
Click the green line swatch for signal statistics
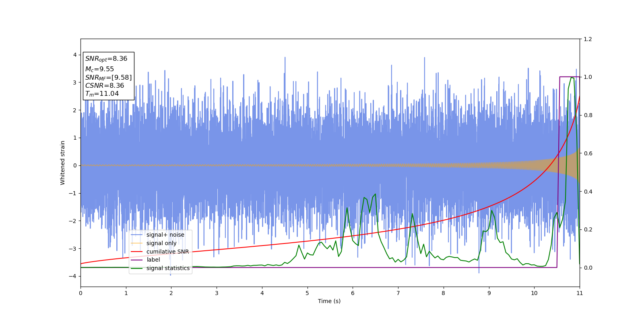click(137, 268)
